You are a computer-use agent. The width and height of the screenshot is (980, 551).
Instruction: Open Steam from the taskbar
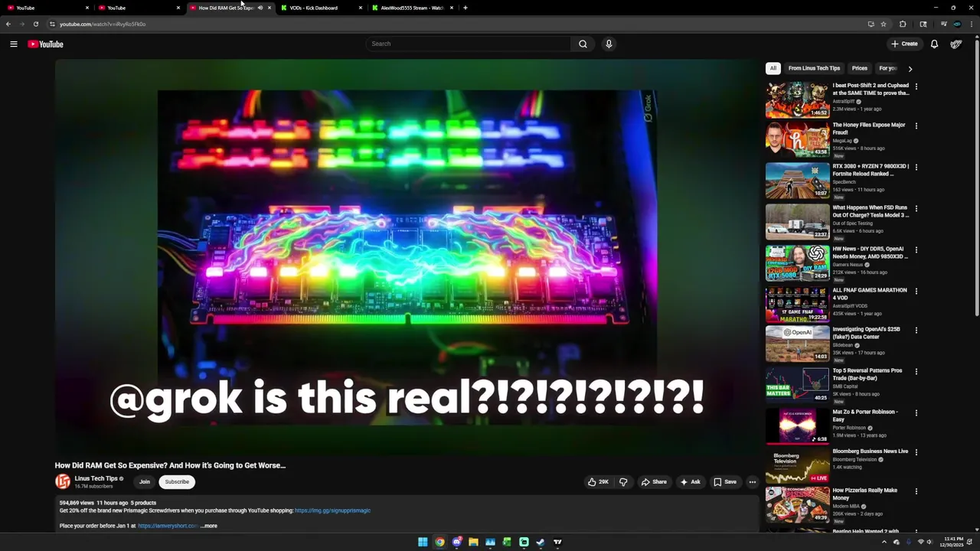[x=541, y=542]
